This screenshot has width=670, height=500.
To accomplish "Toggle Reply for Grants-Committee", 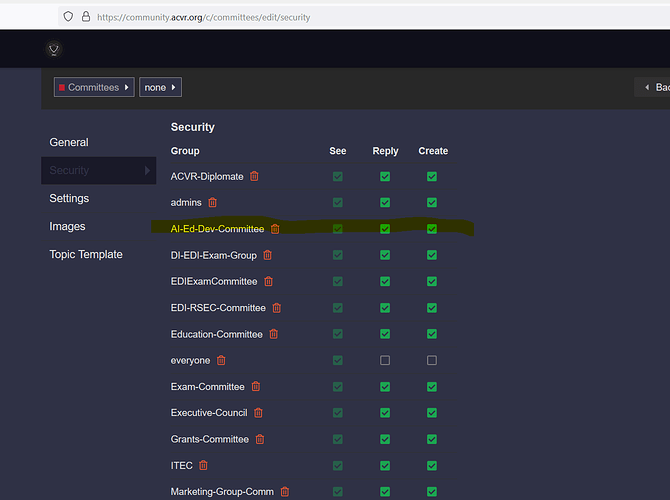I will [x=385, y=439].
